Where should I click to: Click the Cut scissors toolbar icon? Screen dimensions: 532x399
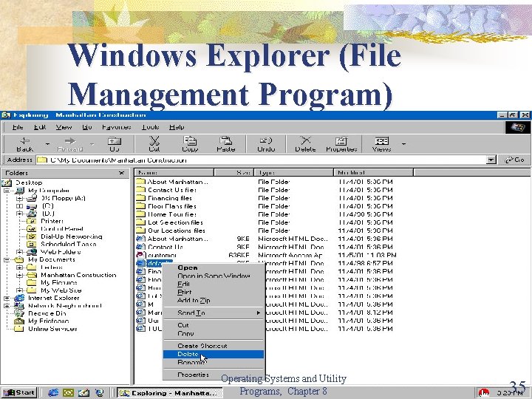pos(154,144)
